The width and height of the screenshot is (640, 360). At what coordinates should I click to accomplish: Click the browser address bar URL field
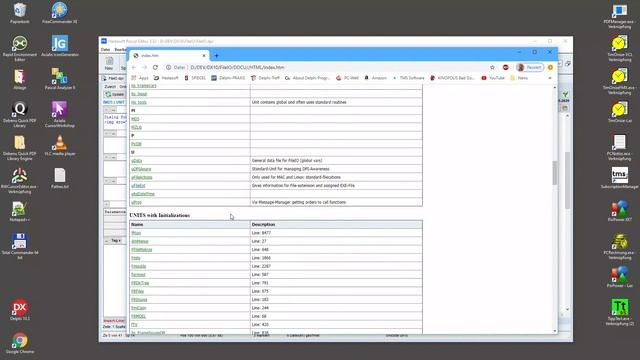[x=327, y=67]
